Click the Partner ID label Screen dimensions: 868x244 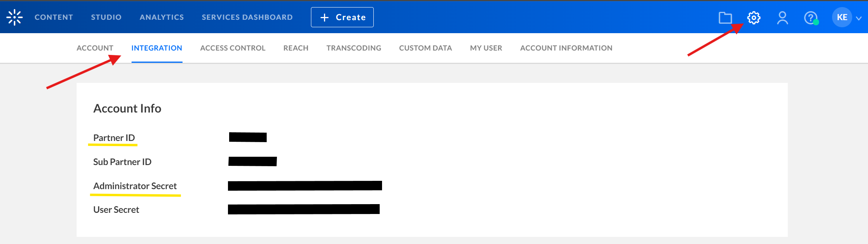pyautogui.click(x=114, y=138)
